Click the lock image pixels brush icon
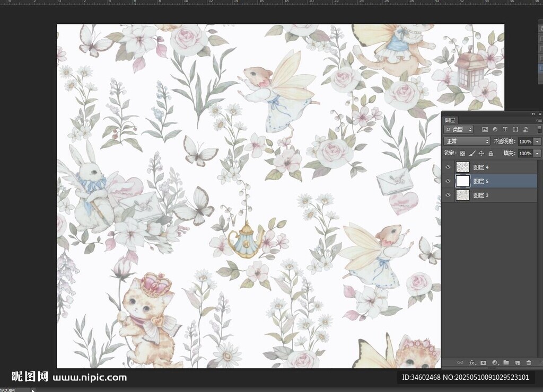This screenshot has width=543, height=392. [472, 154]
